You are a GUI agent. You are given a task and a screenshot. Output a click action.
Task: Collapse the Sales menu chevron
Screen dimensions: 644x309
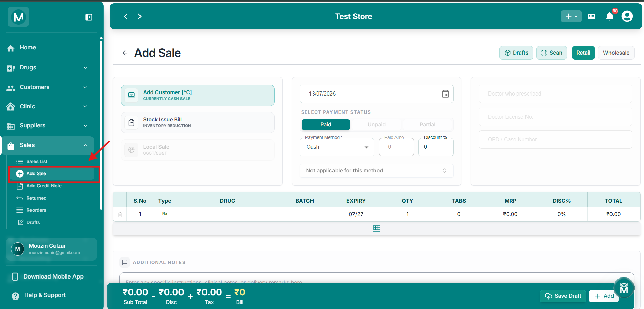coord(85,145)
